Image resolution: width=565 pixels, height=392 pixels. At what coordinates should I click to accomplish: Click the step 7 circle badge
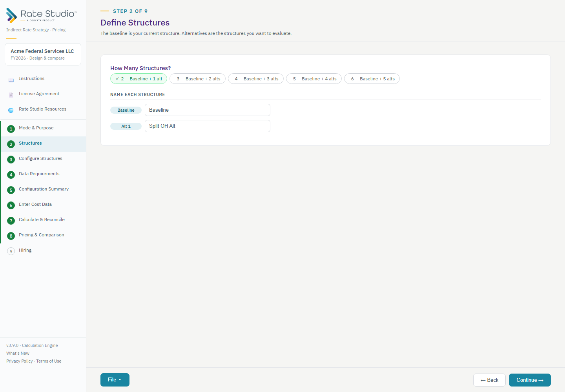(x=11, y=221)
